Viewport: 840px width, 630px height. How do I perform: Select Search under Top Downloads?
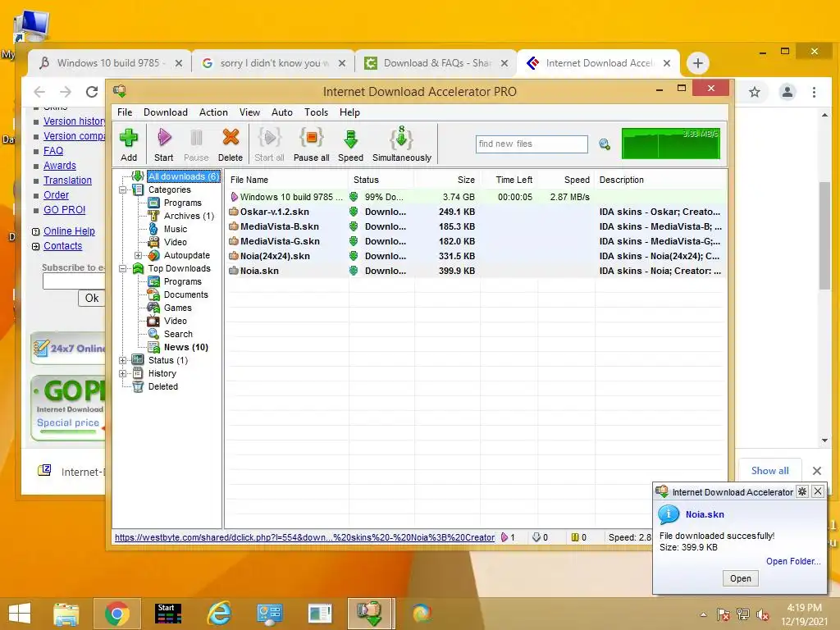pyautogui.click(x=178, y=335)
